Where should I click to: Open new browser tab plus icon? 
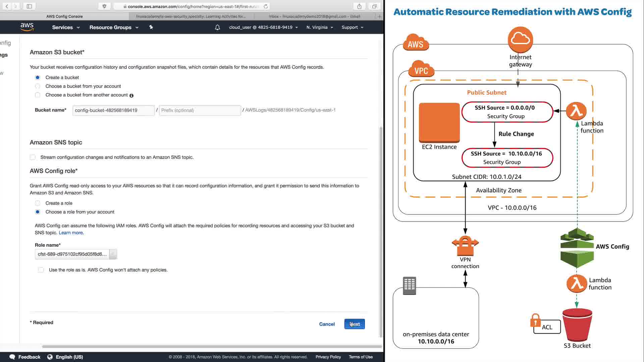tap(379, 16)
